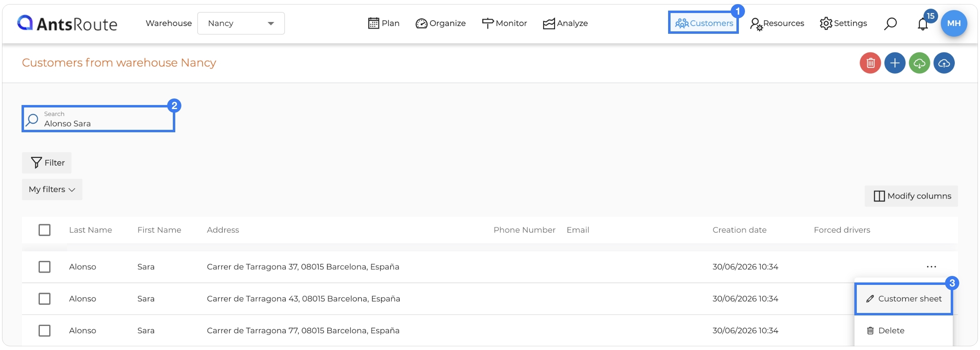Expand the My filters dropdown

coord(52,189)
